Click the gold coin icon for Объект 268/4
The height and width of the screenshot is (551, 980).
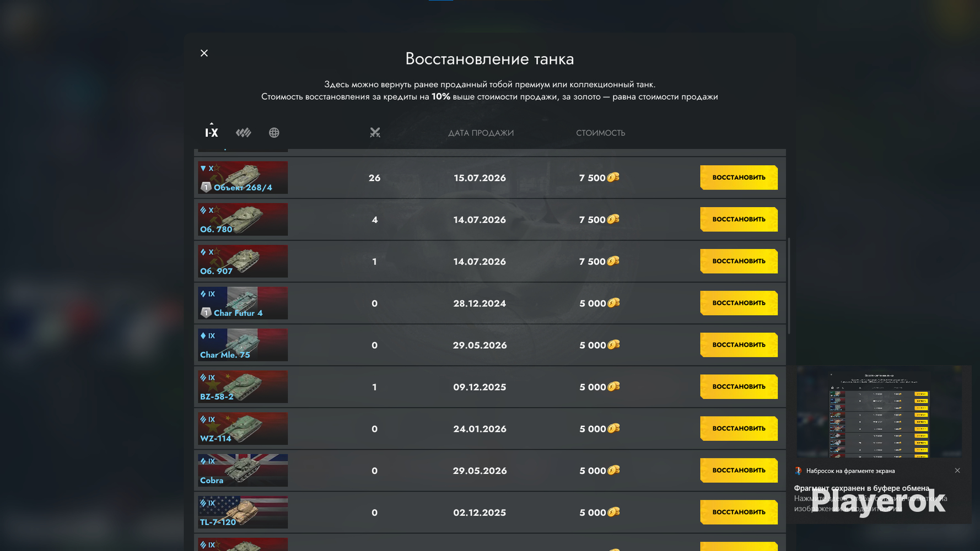click(x=613, y=177)
